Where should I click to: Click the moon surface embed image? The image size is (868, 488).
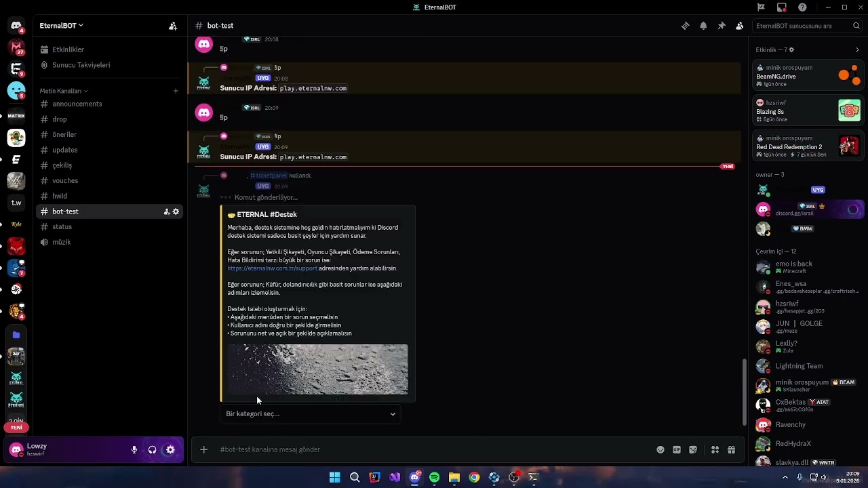(317, 369)
